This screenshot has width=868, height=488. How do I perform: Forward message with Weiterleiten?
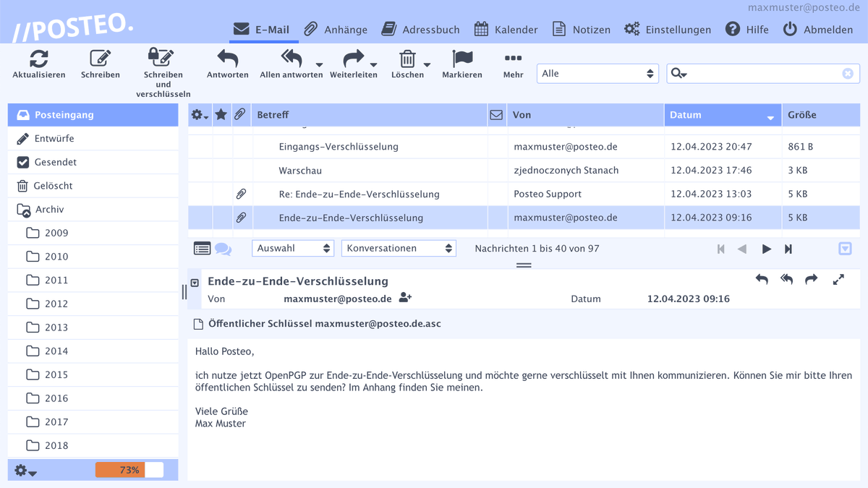[x=353, y=59]
